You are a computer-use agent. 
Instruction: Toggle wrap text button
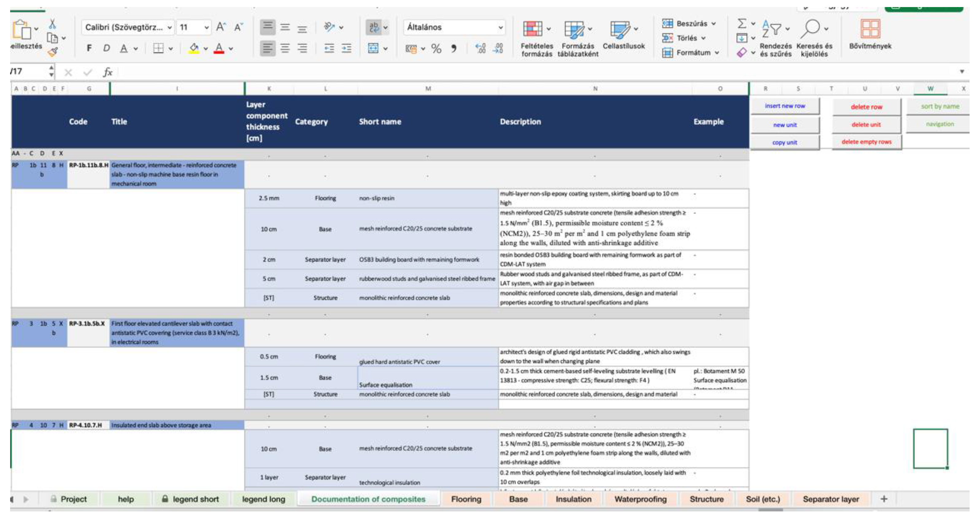coord(374,27)
